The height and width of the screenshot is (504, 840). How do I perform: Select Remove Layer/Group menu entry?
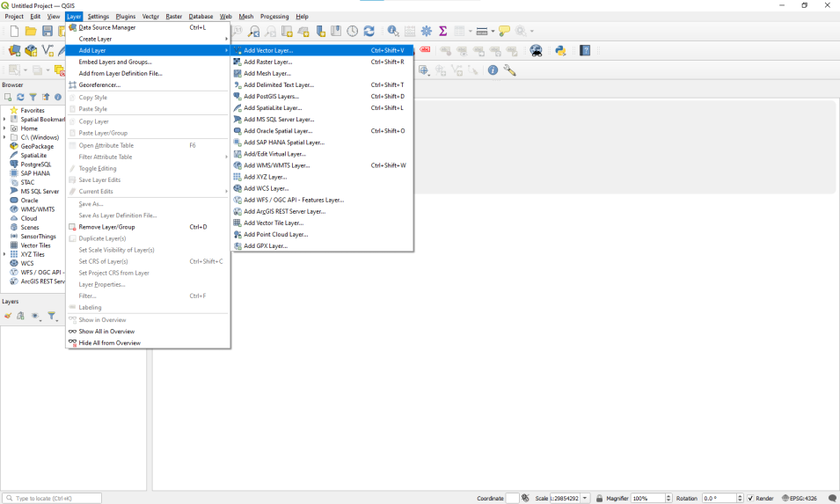[x=148, y=227]
